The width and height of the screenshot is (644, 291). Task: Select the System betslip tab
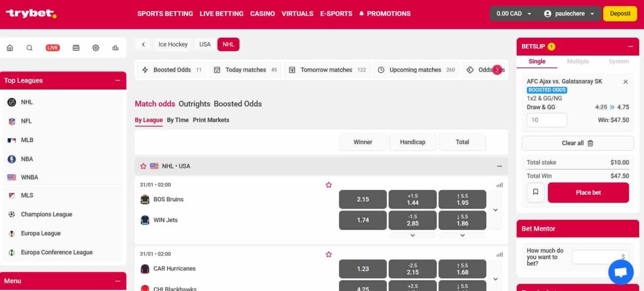pos(619,61)
